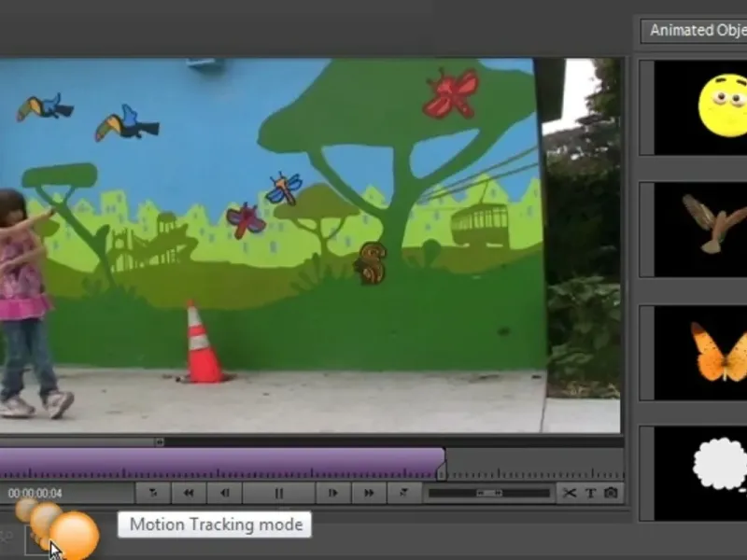Click the T add text icon
Image resolution: width=747 pixels, height=560 pixels.
click(590, 494)
